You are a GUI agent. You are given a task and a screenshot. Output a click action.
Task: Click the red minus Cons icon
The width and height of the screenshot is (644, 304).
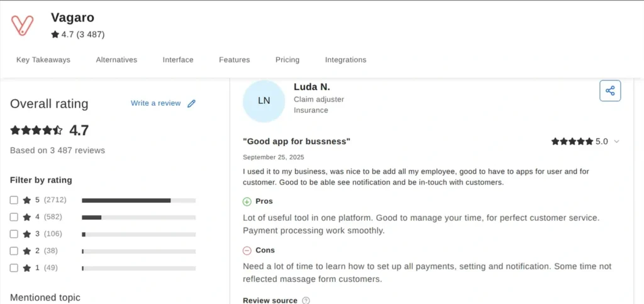[x=247, y=251]
